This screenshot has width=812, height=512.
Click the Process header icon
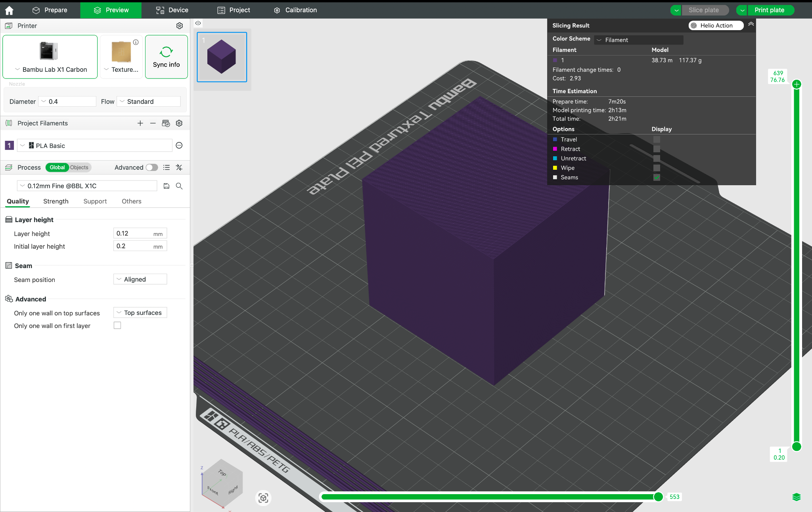[9, 167]
